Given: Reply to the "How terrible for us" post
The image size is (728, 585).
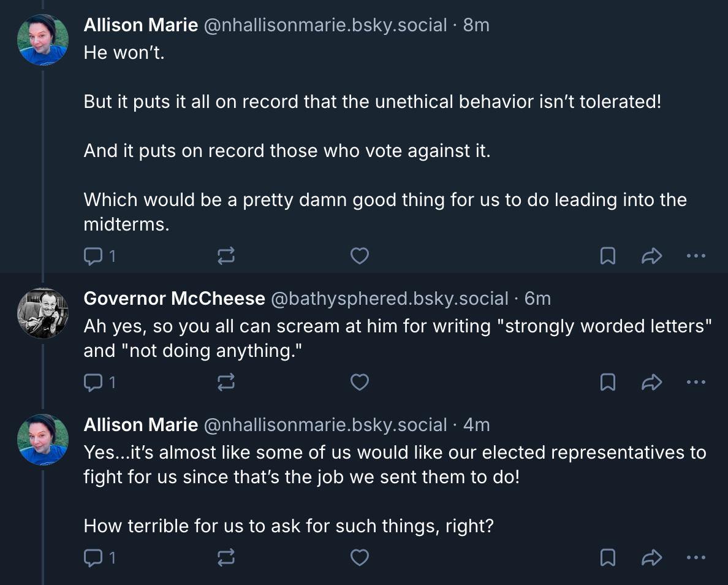Looking at the screenshot, I should tap(93, 557).
